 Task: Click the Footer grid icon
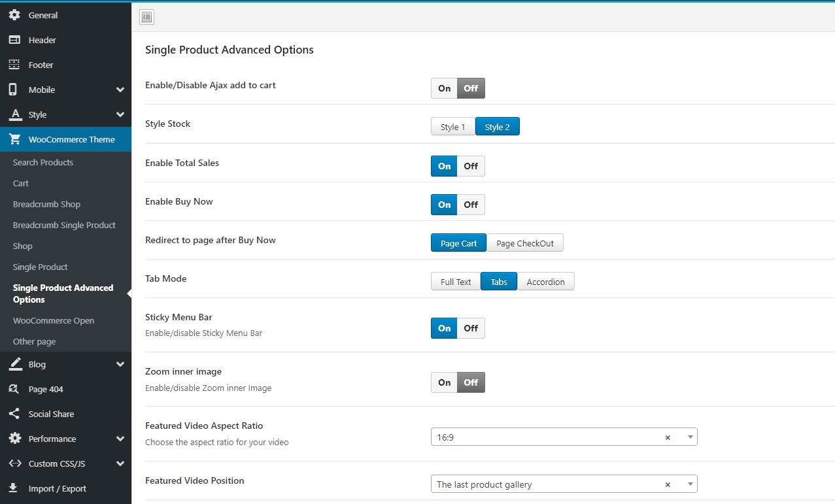[14, 65]
